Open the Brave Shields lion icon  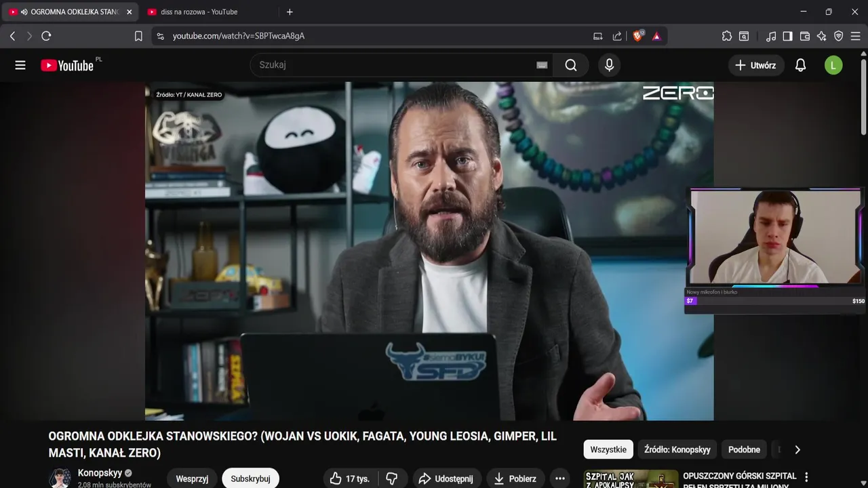pyautogui.click(x=638, y=36)
